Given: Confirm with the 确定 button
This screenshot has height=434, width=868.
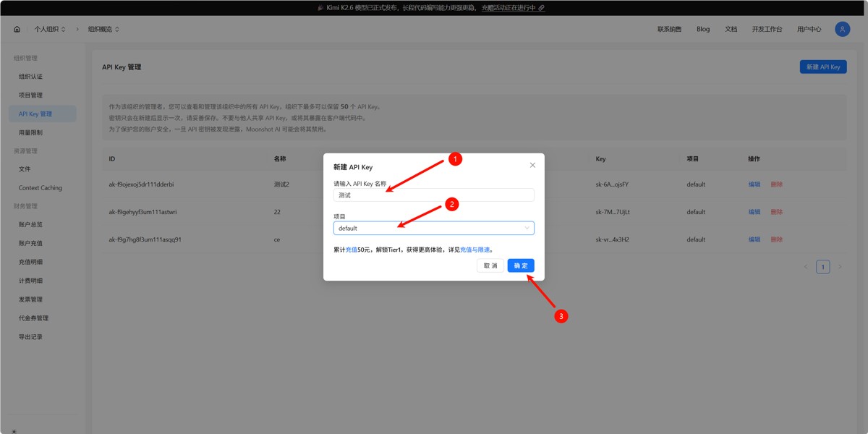Looking at the screenshot, I should [x=521, y=265].
